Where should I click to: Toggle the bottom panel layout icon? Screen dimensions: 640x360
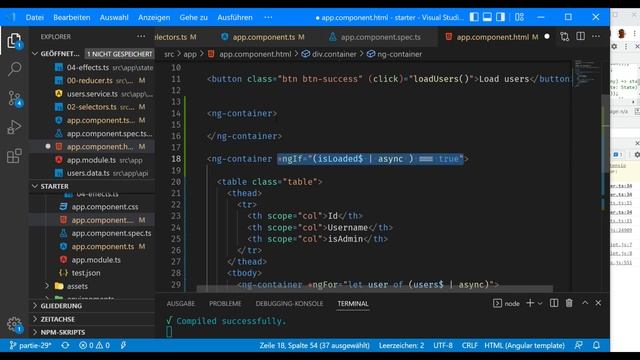tap(487, 17)
